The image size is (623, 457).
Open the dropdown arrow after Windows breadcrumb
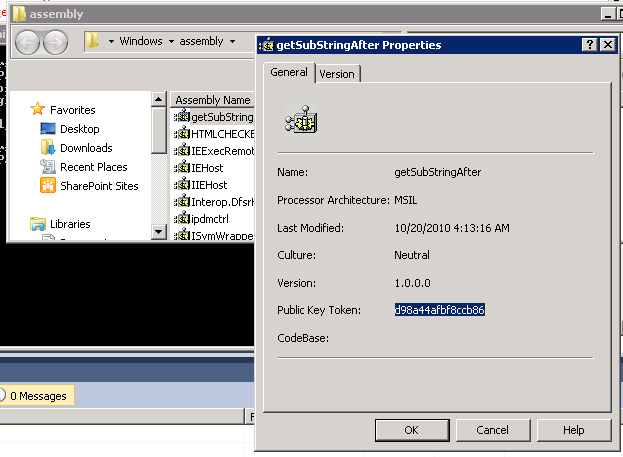pos(171,41)
